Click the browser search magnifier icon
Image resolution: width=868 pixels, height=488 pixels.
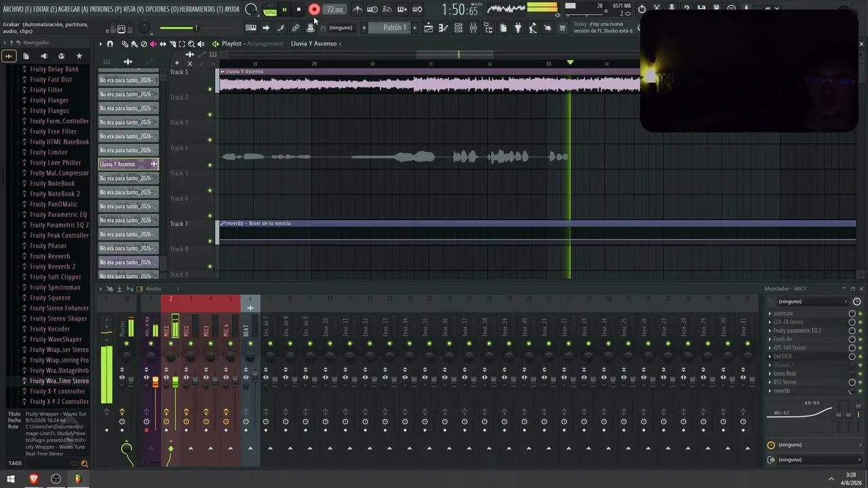click(85, 464)
